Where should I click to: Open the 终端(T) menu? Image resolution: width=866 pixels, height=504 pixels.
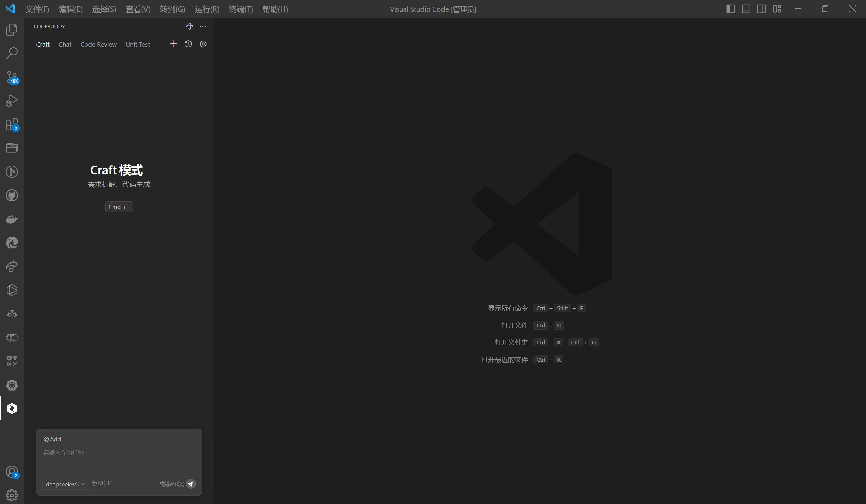pyautogui.click(x=241, y=9)
